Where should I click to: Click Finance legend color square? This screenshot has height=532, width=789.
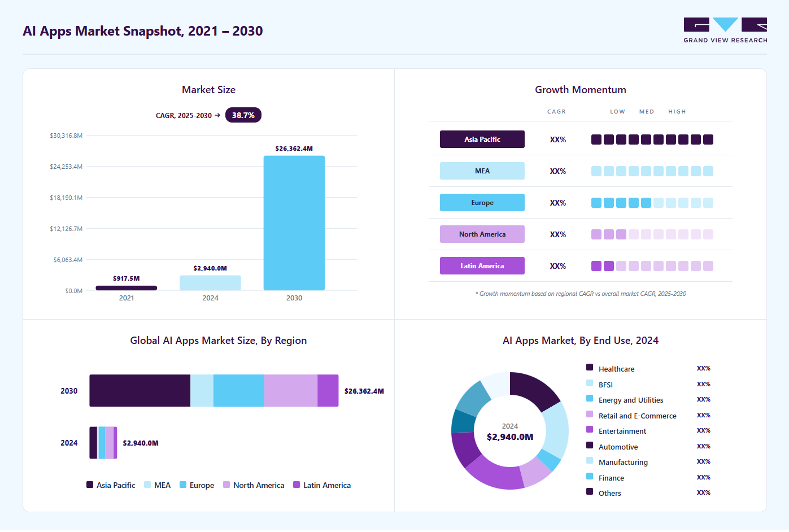590,476
